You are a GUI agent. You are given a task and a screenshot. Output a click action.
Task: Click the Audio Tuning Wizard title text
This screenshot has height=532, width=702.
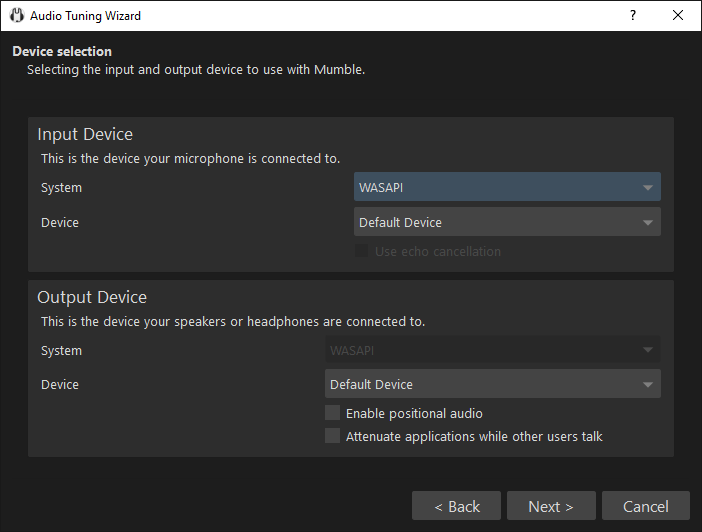(x=85, y=16)
